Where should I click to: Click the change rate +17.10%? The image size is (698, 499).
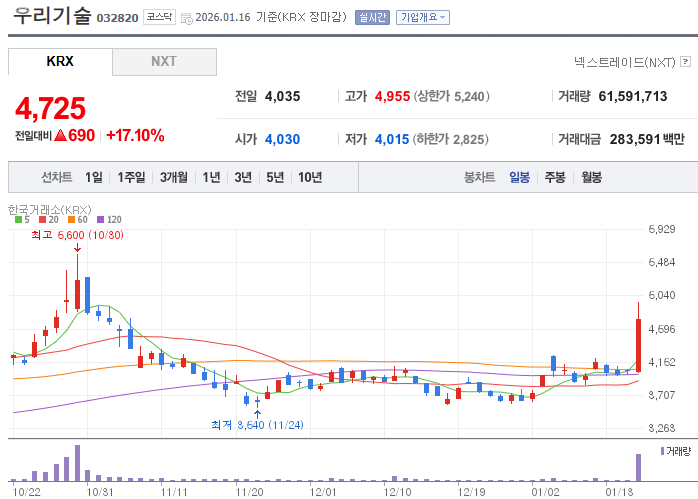point(135,135)
